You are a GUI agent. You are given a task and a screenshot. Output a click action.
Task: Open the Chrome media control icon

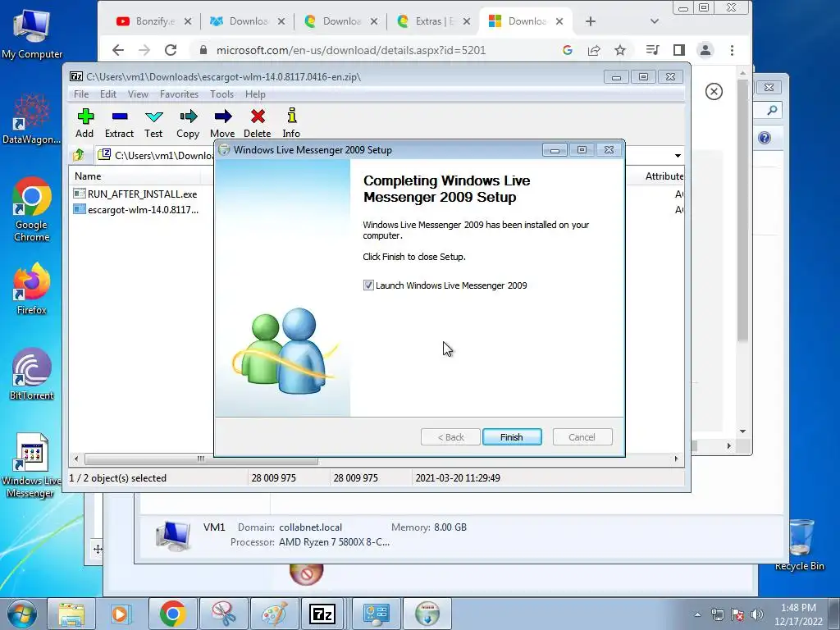pyautogui.click(x=652, y=50)
